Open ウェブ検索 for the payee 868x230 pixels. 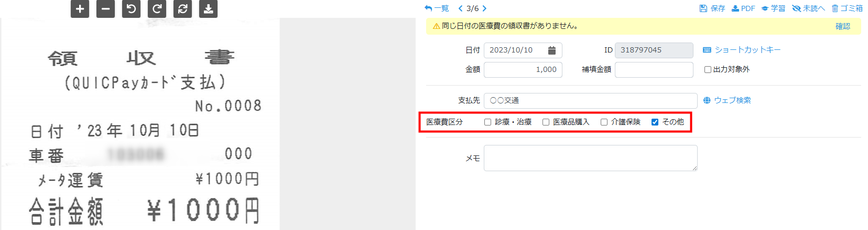click(727, 100)
